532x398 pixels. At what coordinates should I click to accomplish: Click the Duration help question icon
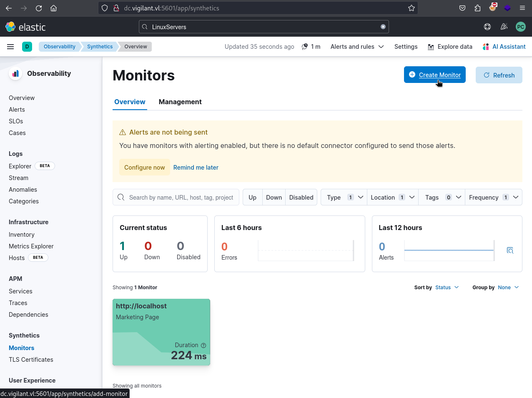pyautogui.click(x=203, y=345)
